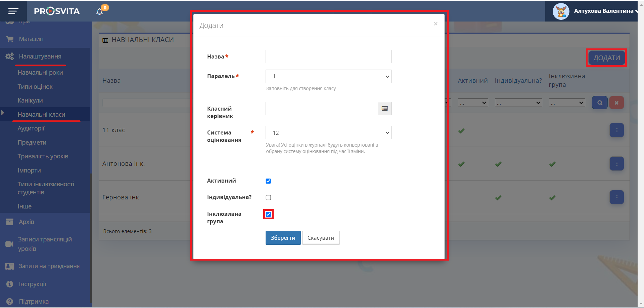Close the Додати dialog with X

point(435,24)
